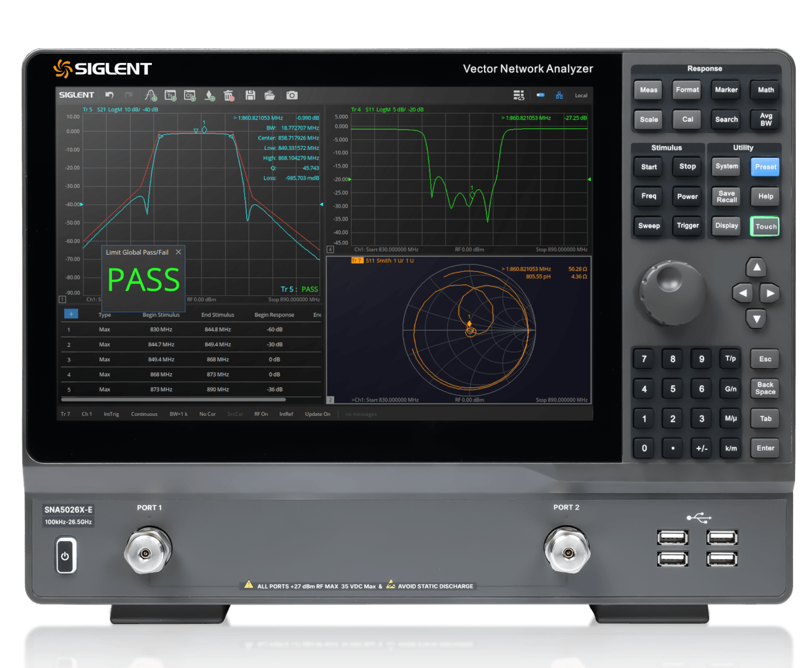Add a new channel with Ch icon
The image size is (812, 668).
pos(190,95)
